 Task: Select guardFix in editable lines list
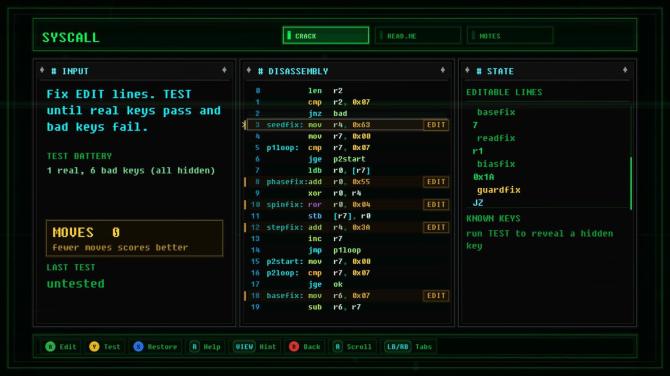[x=498, y=190]
